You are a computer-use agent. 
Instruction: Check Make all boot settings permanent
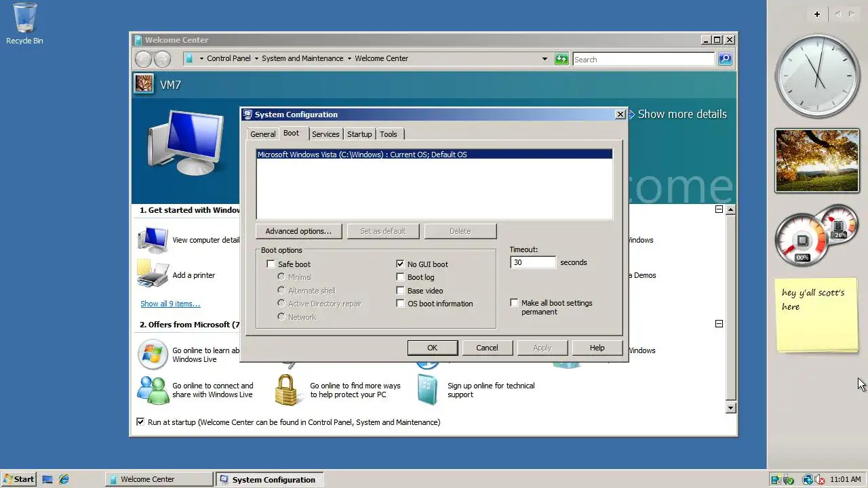click(514, 303)
